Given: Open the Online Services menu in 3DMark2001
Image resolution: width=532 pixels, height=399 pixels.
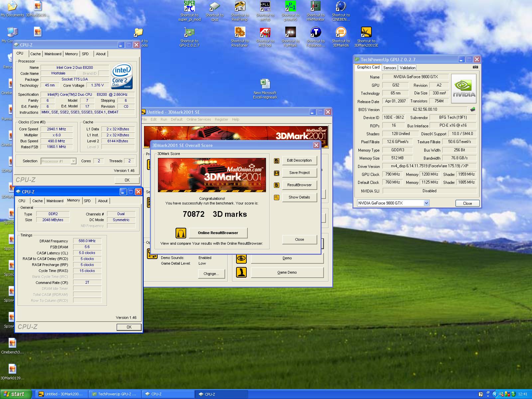Looking at the screenshot, I should point(199,119).
